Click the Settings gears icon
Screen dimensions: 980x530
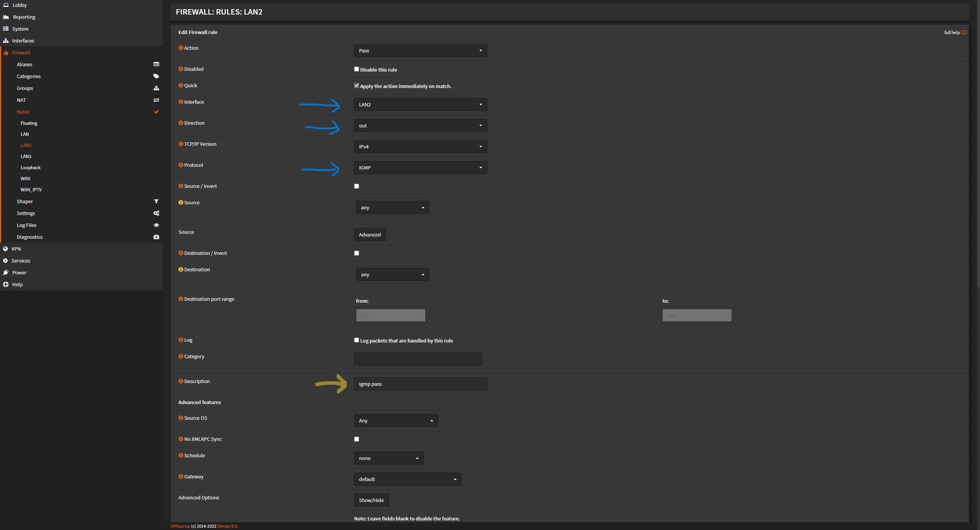(x=156, y=213)
